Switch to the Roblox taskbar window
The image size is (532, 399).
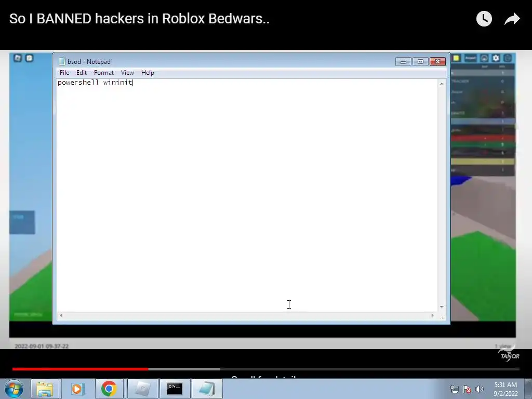(143, 389)
